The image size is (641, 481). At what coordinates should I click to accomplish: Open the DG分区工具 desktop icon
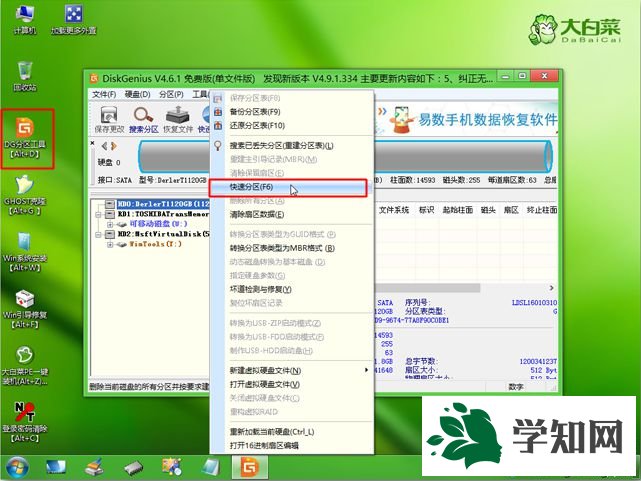coord(25,138)
